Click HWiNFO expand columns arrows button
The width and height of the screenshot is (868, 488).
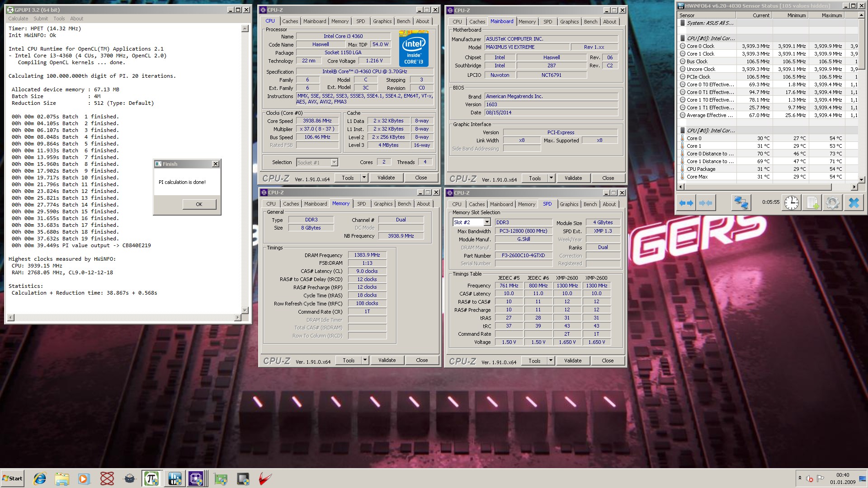tap(686, 203)
